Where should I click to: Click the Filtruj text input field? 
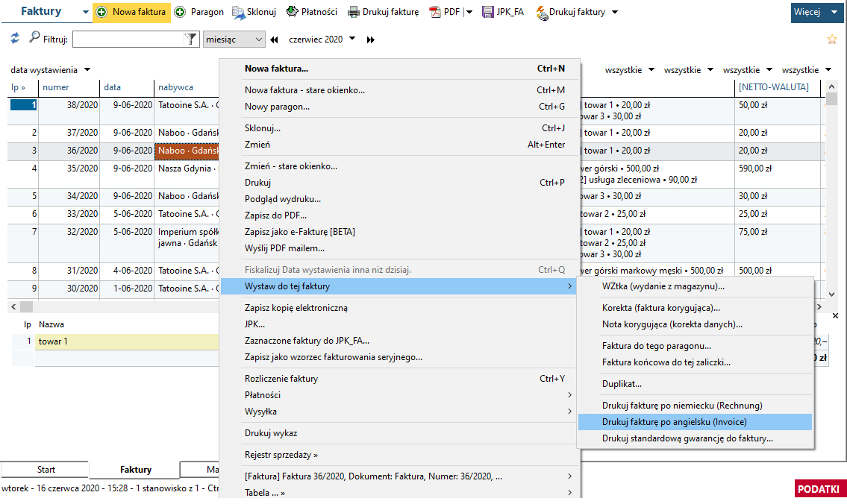coord(129,40)
